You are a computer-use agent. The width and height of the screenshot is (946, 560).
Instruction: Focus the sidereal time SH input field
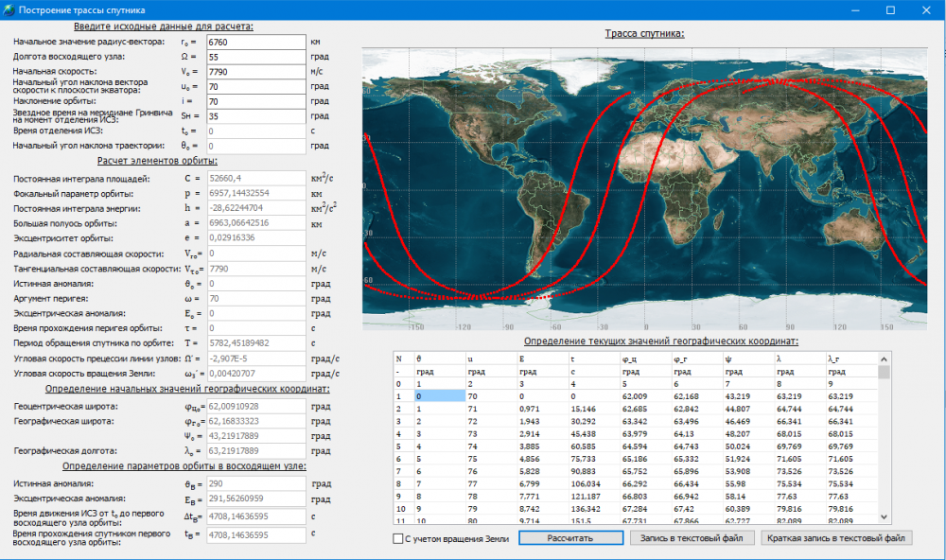[x=255, y=116]
